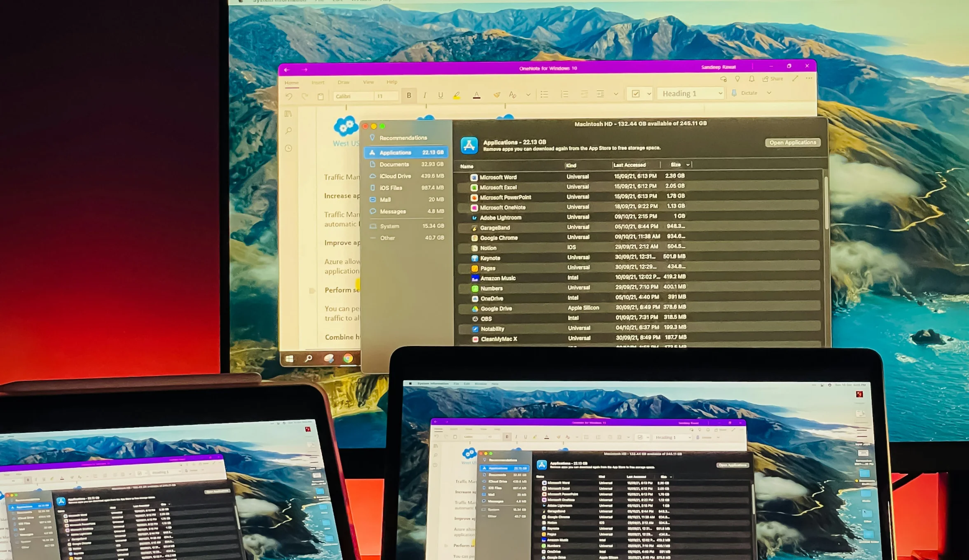This screenshot has width=969, height=560.
Task: Click the clear formatting icon
Action: click(x=497, y=95)
